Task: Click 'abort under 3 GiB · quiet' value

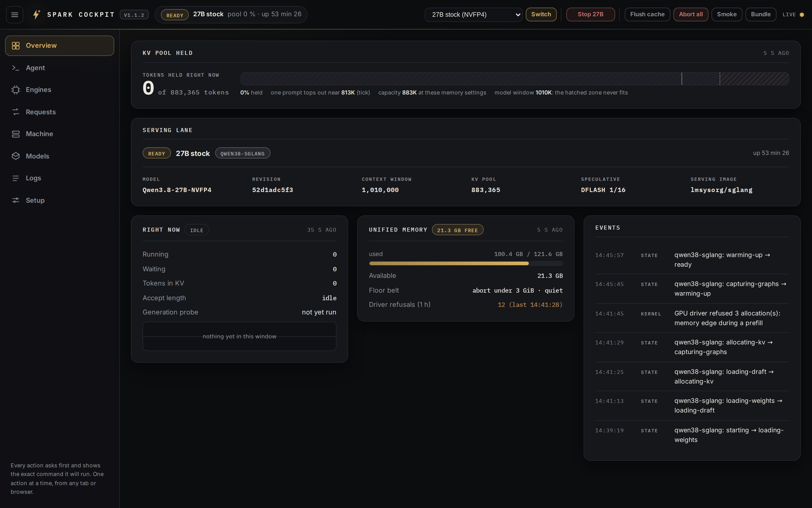Action: point(517,290)
